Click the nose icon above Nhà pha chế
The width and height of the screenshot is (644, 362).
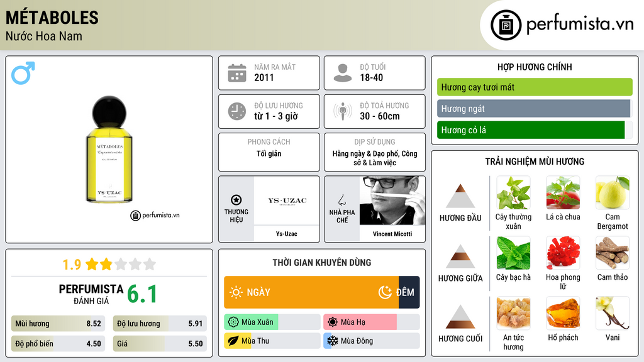[x=341, y=200]
